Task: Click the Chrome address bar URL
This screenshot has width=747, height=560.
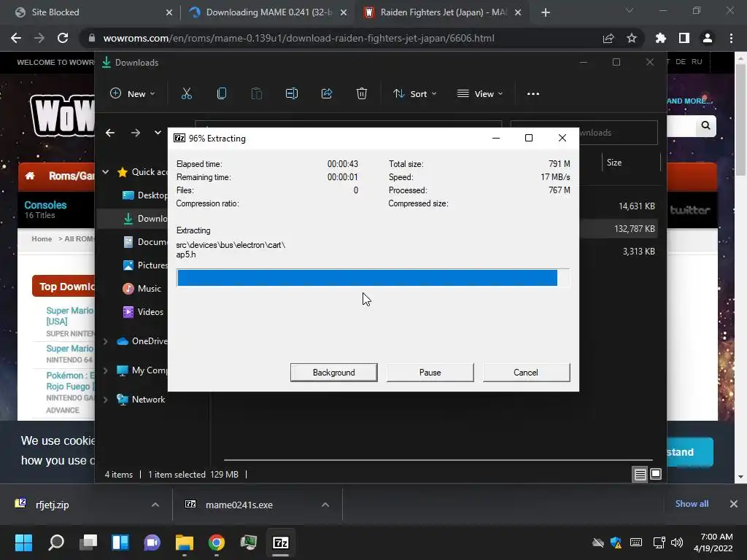Action: [x=298, y=38]
